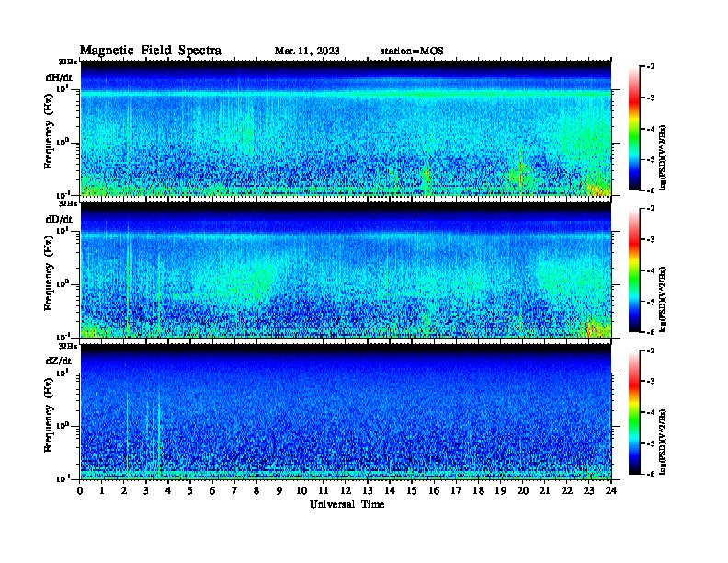Click the log(PSD) label beside dZ/dt color bar

[x=664, y=441]
